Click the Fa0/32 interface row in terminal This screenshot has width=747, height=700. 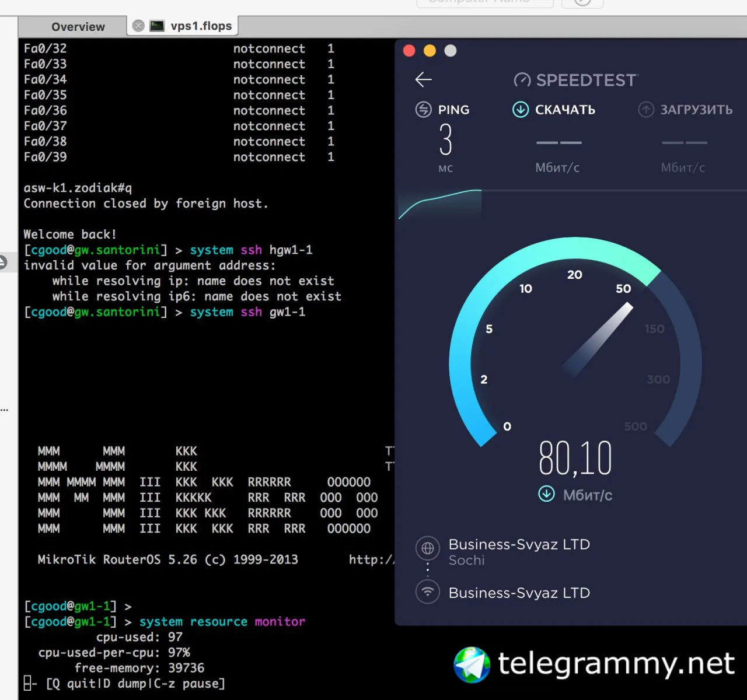tap(179, 48)
